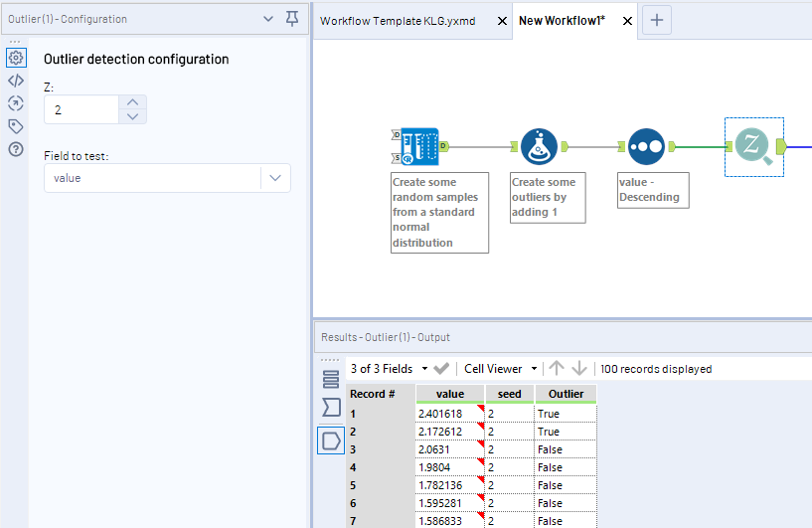
Task: Show results metadata view icon
Action: pyautogui.click(x=331, y=379)
